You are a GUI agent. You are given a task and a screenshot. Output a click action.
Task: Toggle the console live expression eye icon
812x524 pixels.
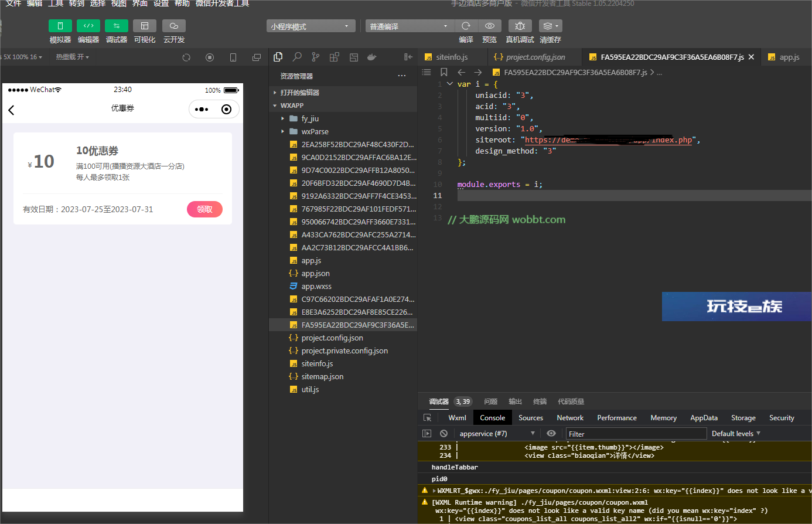[x=551, y=433]
